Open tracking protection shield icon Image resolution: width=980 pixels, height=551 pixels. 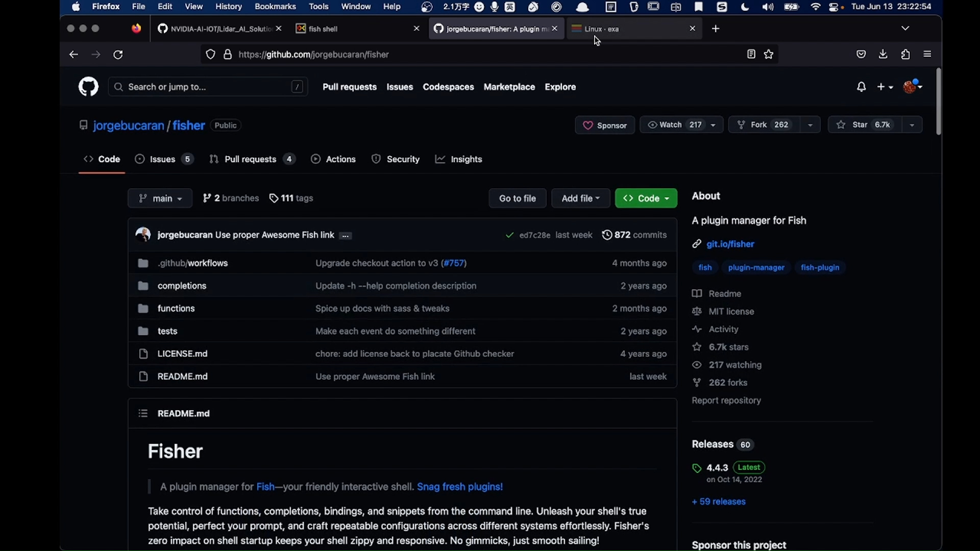[210, 54]
